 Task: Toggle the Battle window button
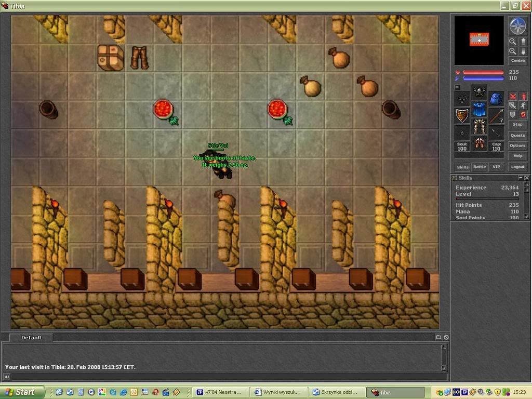click(480, 167)
